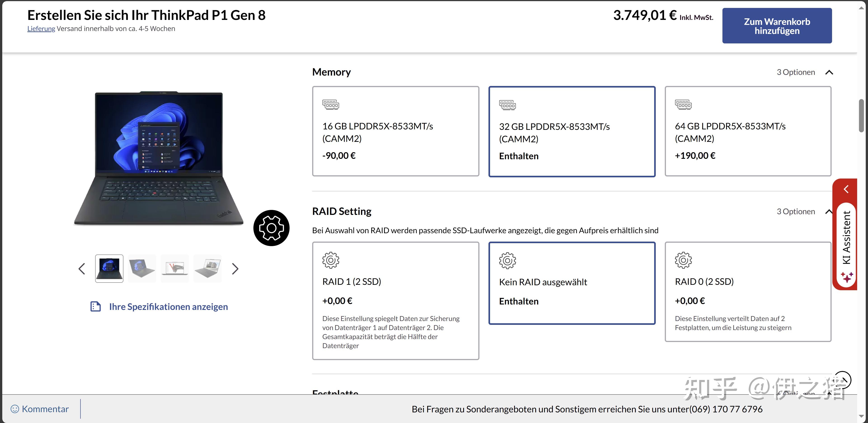Collapse KI Assistent panel arrow

(x=846, y=189)
